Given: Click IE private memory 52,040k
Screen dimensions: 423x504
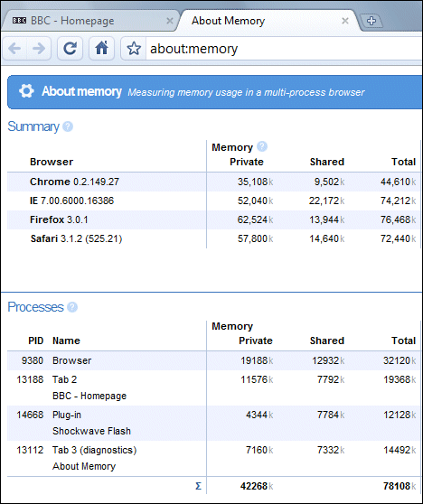Looking at the screenshot, I should click(256, 201).
